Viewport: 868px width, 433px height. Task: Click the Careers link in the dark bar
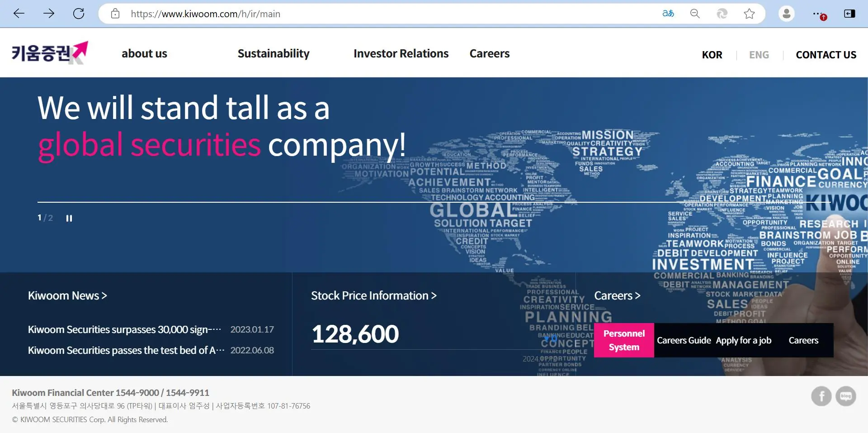point(803,340)
